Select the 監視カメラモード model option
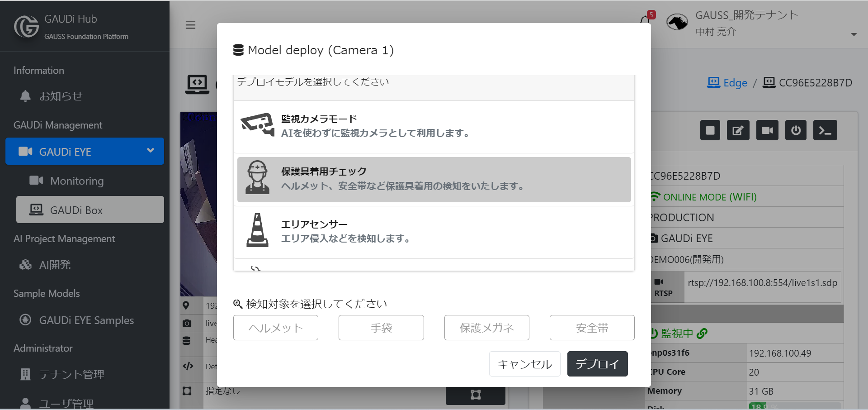The image size is (868, 410). pyautogui.click(x=434, y=126)
